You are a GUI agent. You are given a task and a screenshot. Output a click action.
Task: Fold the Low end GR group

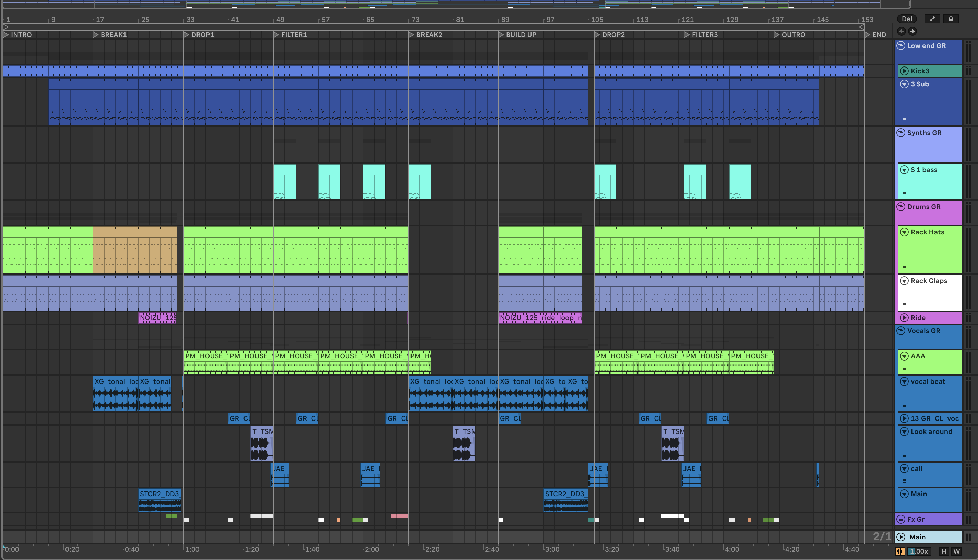(901, 46)
